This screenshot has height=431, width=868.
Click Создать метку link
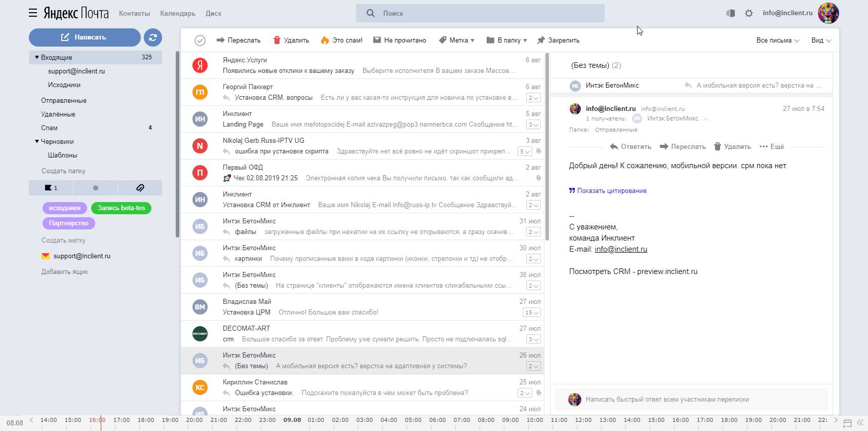click(63, 240)
